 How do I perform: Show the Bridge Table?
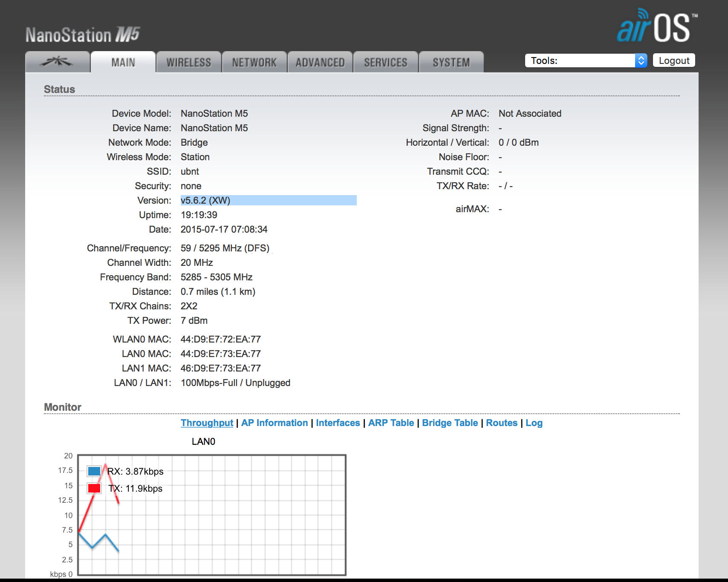(x=450, y=423)
